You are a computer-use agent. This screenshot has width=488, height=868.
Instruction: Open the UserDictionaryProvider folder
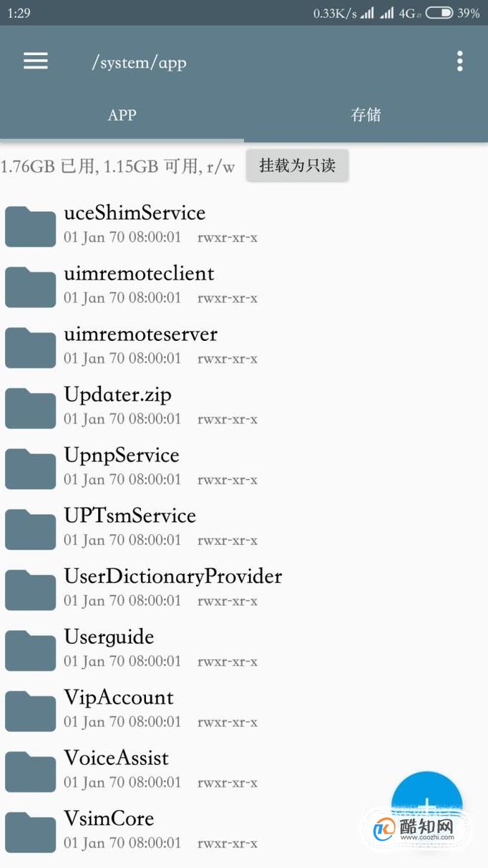tap(244, 589)
